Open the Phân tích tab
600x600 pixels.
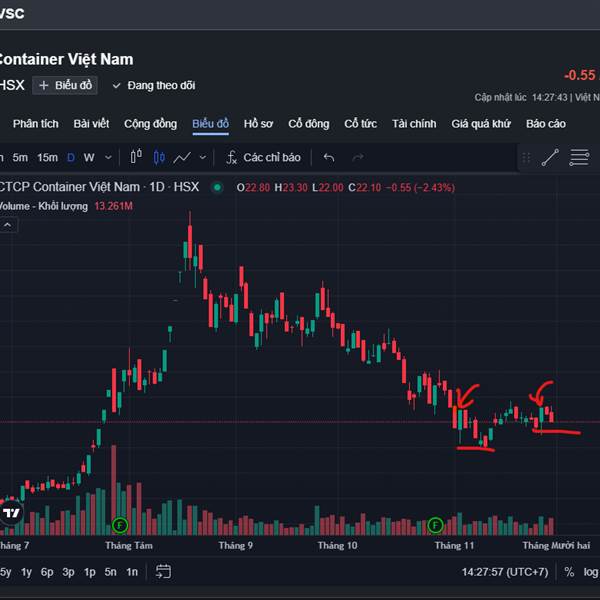coord(36,124)
